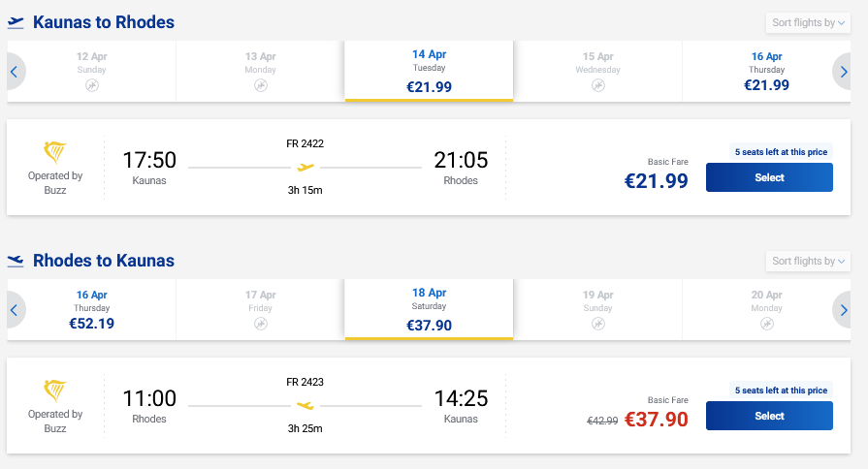
Task: Click previous dates arrow for Rhodes to Kaunas
Action: click(14, 309)
